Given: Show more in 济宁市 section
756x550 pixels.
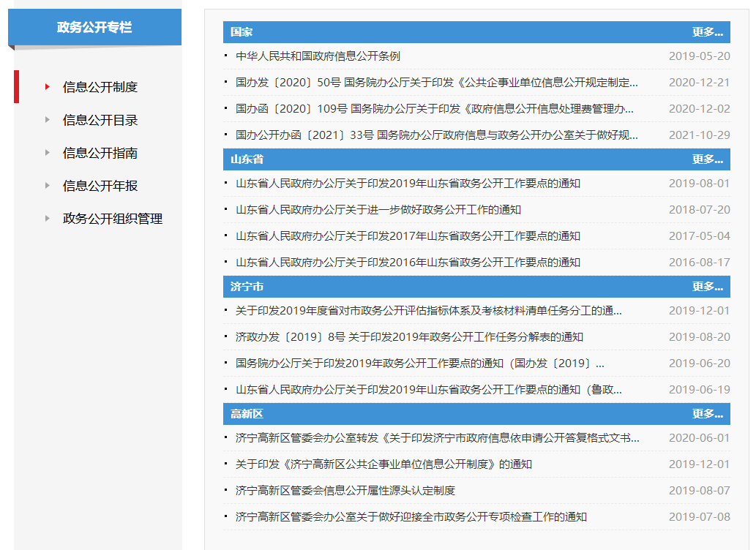Looking at the screenshot, I should tap(707, 287).
